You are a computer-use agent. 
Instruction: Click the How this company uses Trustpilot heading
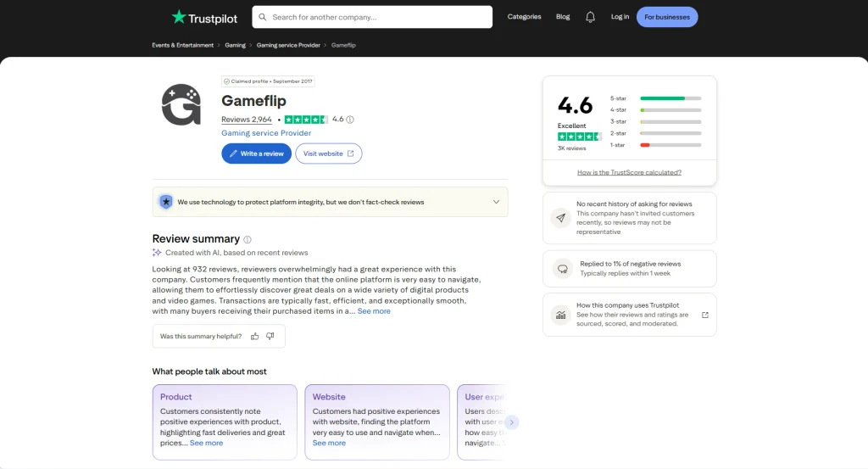(628, 305)
